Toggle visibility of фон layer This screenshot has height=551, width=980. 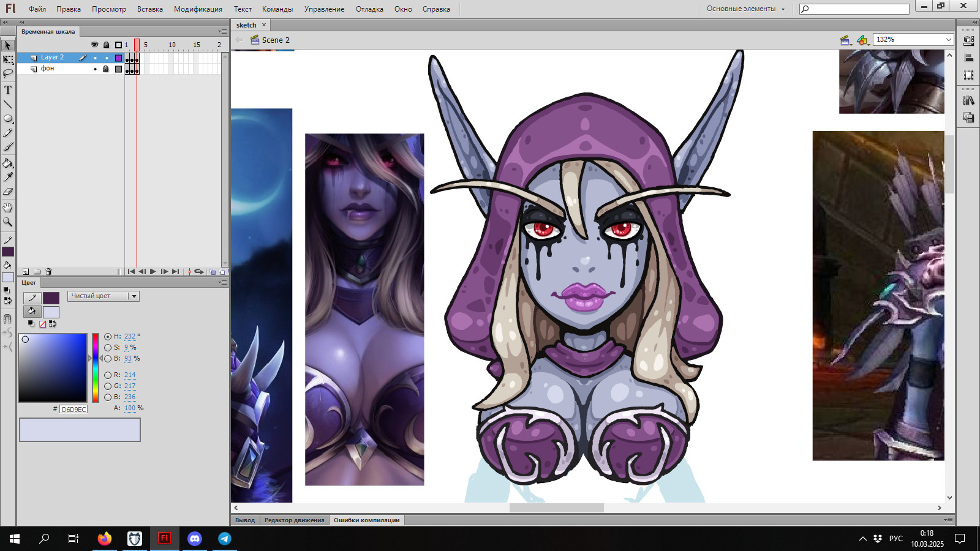tap(95, 69)
